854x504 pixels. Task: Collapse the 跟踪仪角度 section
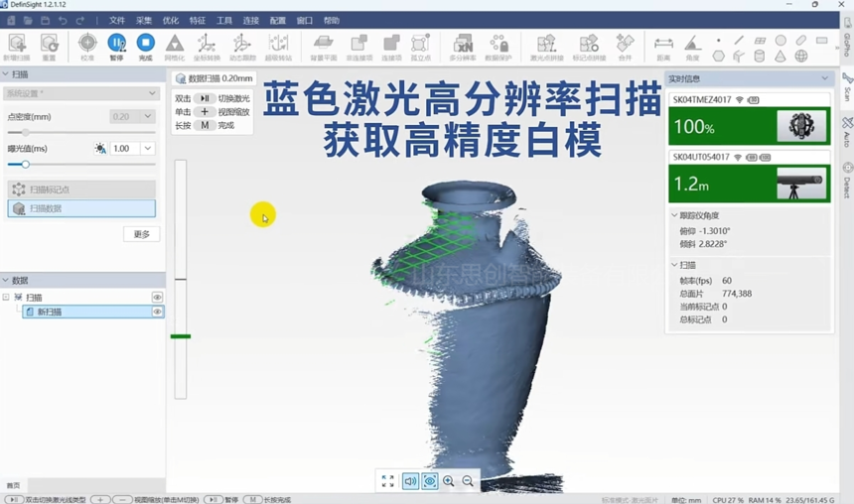(674, 215)
